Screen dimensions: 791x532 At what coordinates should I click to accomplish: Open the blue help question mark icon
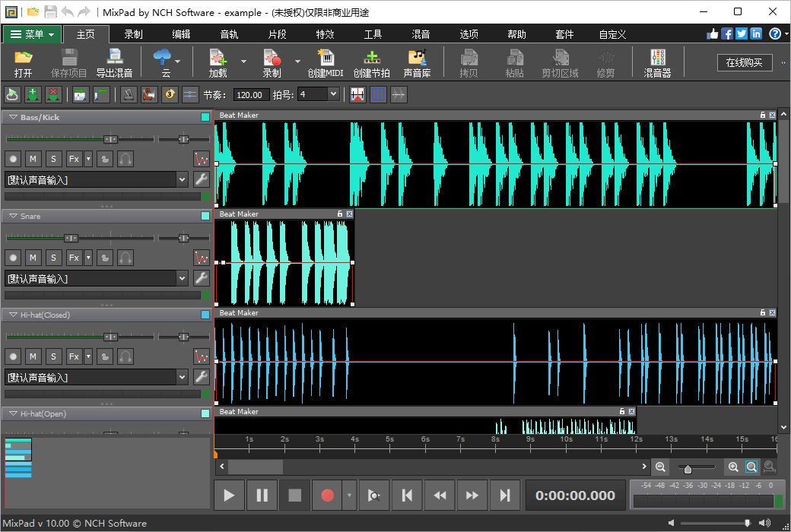(x=775, y=33)
